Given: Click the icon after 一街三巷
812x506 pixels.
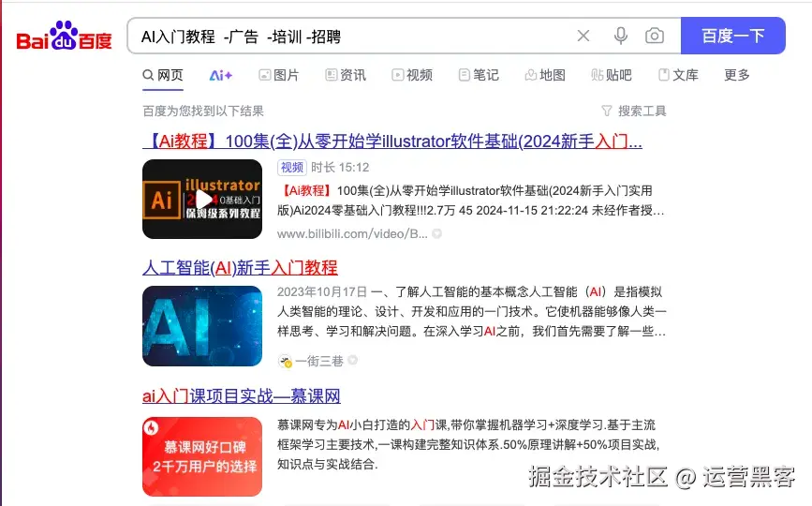Looking at the screenshot, I should point(353,360).
